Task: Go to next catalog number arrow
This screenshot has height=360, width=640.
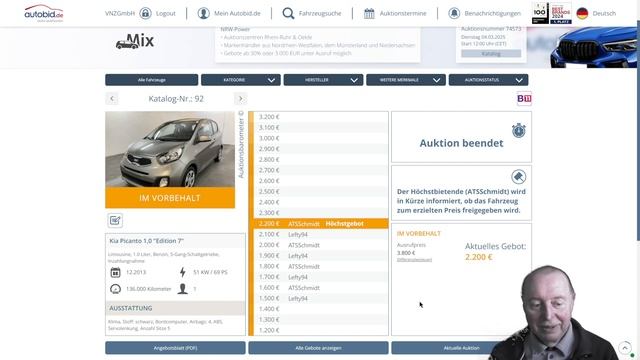Action: point(240,98)
